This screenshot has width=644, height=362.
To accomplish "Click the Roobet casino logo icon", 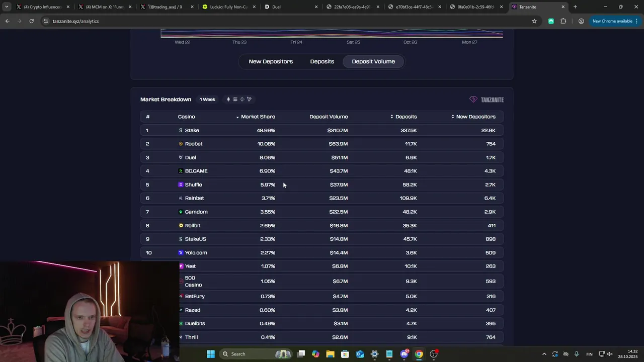I will click(181, 144).
